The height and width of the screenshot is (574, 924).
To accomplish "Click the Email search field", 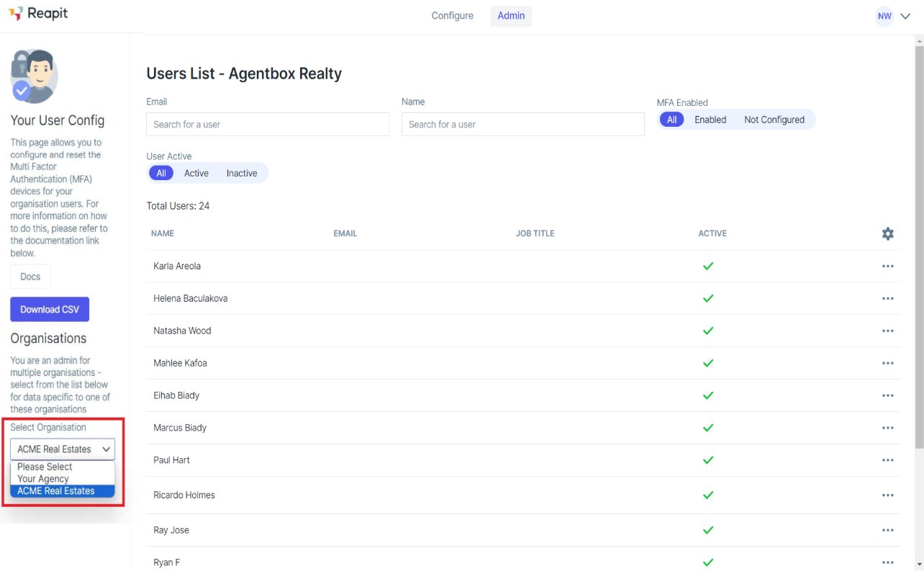I will click(x=268, y=124).
